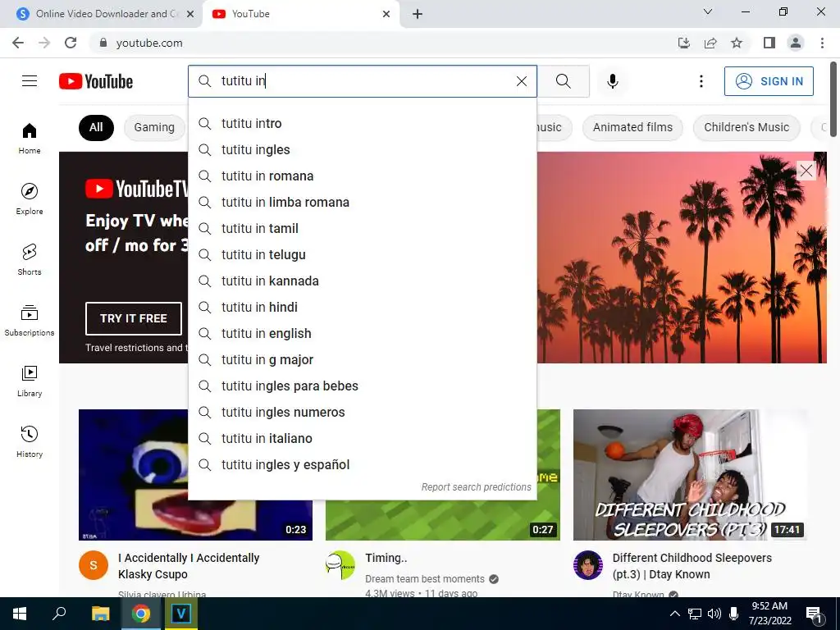Go to Home in the sidebar

click(x=30, y=138)
